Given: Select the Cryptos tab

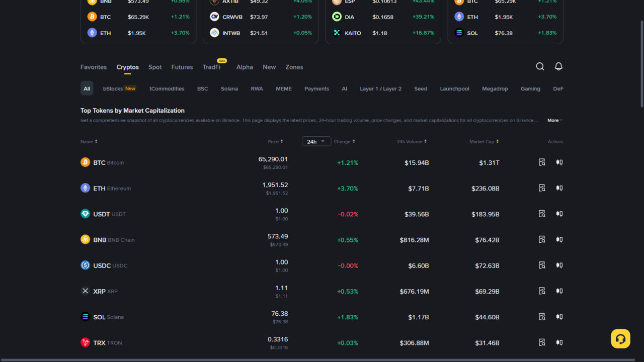Looking at the screenshot, I should coord(128,67).
